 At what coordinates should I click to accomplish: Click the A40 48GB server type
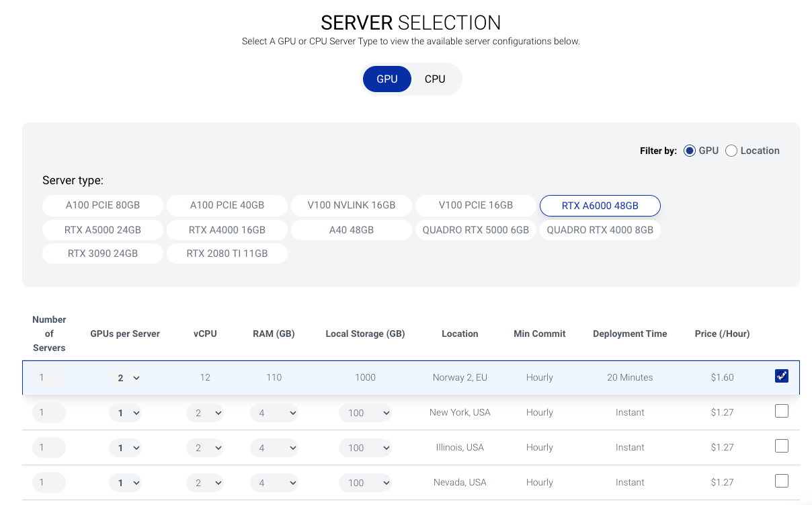click(x=352, y=229)
